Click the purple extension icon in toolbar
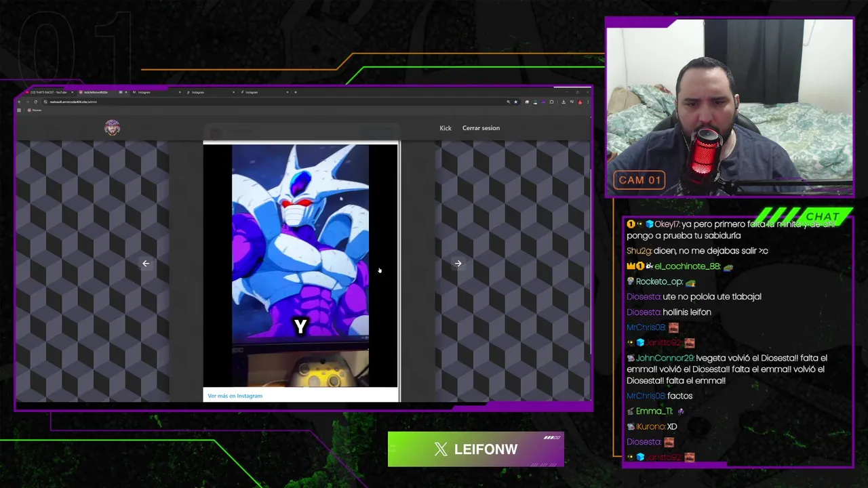This screenshot has height=488, width=868. coord(543,102)
